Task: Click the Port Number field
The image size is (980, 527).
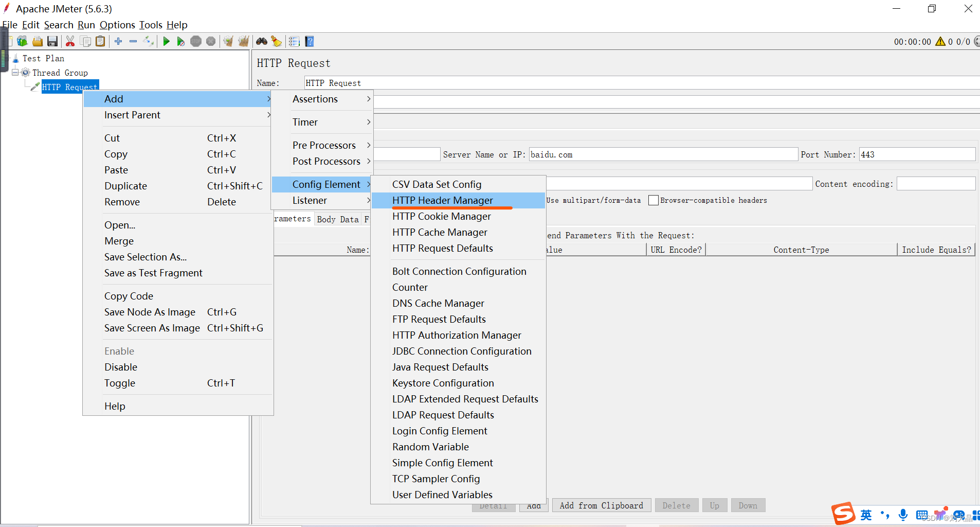Action: pos(917,154)
